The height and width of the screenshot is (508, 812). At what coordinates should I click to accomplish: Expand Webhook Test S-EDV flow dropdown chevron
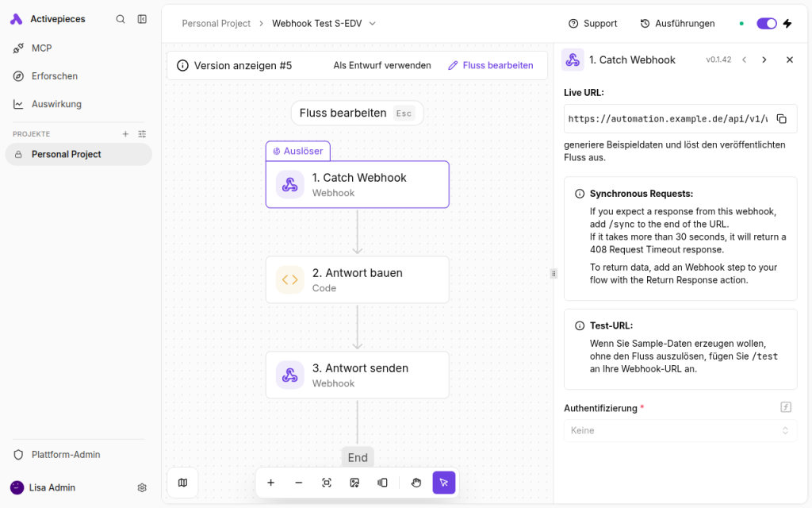point(373,23)
